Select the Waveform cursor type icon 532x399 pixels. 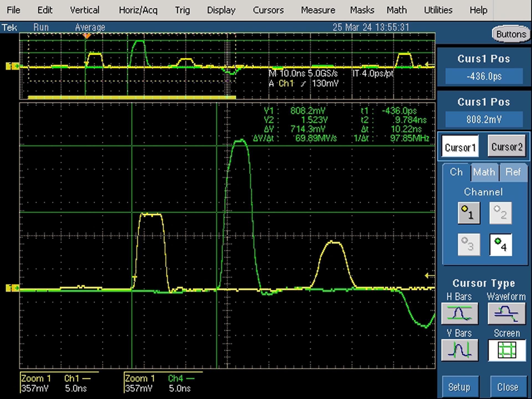point(507,314)
